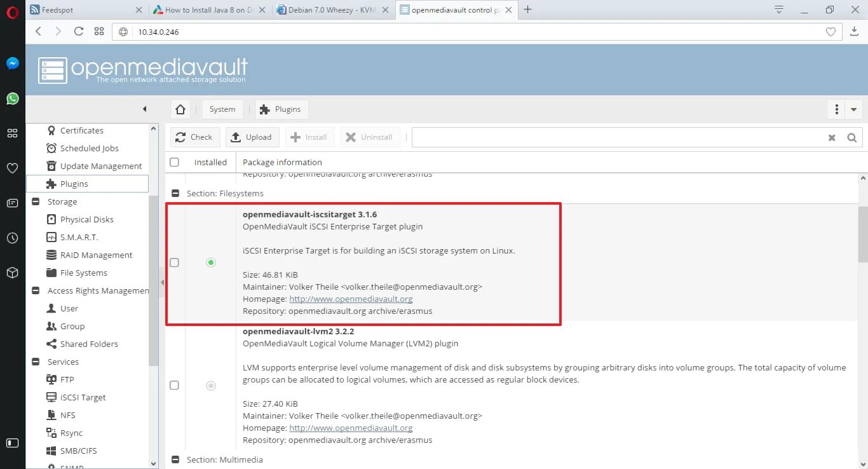Toggle the select-all header checkbox

174,162
